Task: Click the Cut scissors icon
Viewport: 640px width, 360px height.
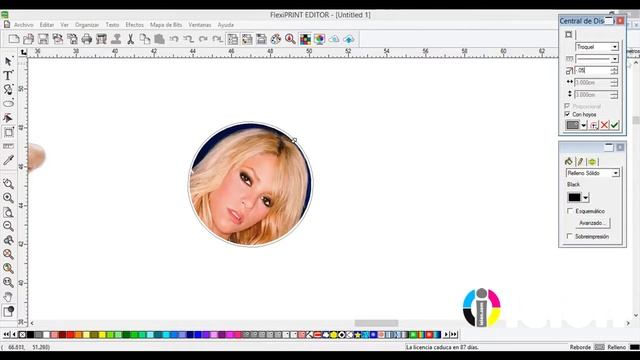Action: tap(131, 39)
